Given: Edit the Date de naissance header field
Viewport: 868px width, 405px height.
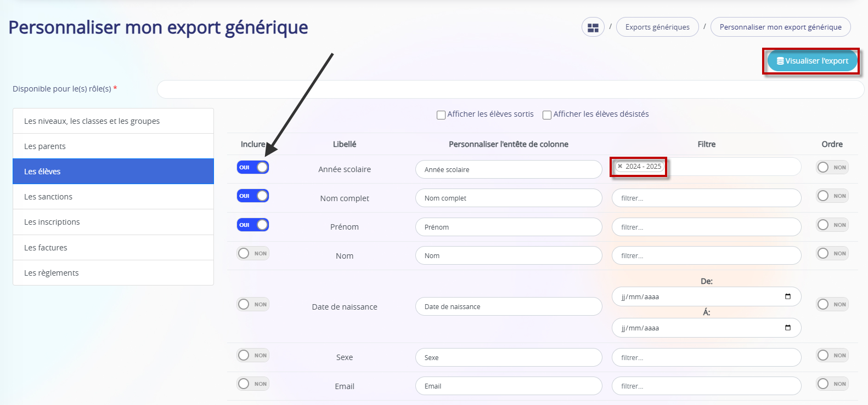Looking at the screenshot, I should (509, 306).
